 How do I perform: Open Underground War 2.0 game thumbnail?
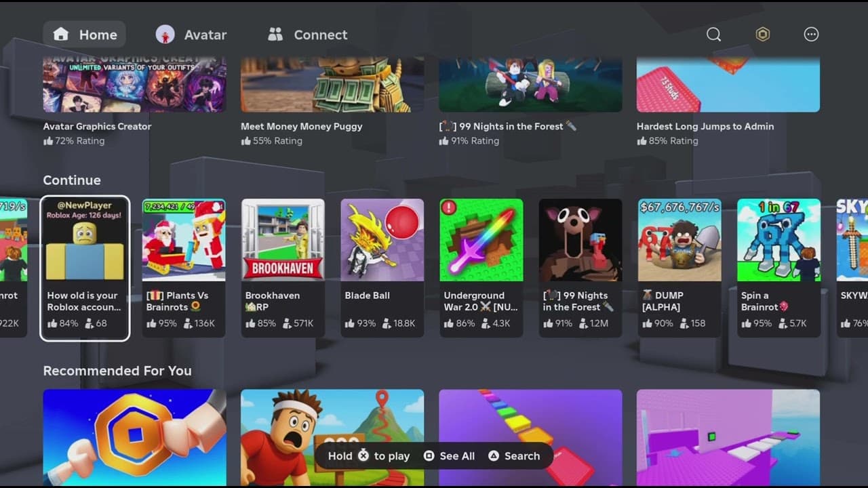(481, 240)
